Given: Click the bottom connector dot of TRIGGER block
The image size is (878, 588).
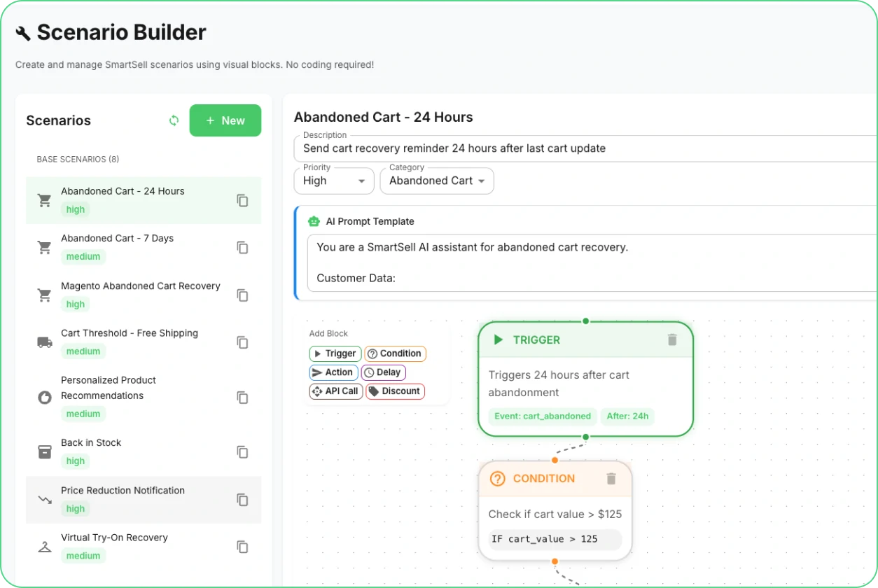Looking at the screenshot, I should [x=585, y=437].
